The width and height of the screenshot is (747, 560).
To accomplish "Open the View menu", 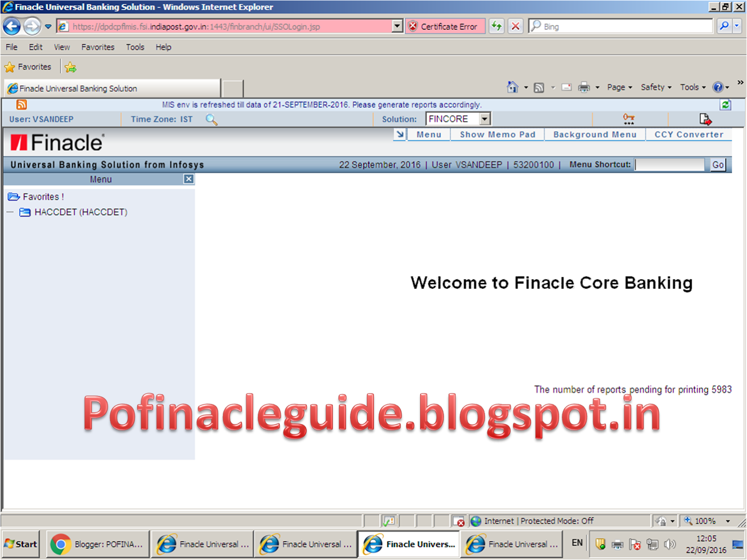I will 62,47.
